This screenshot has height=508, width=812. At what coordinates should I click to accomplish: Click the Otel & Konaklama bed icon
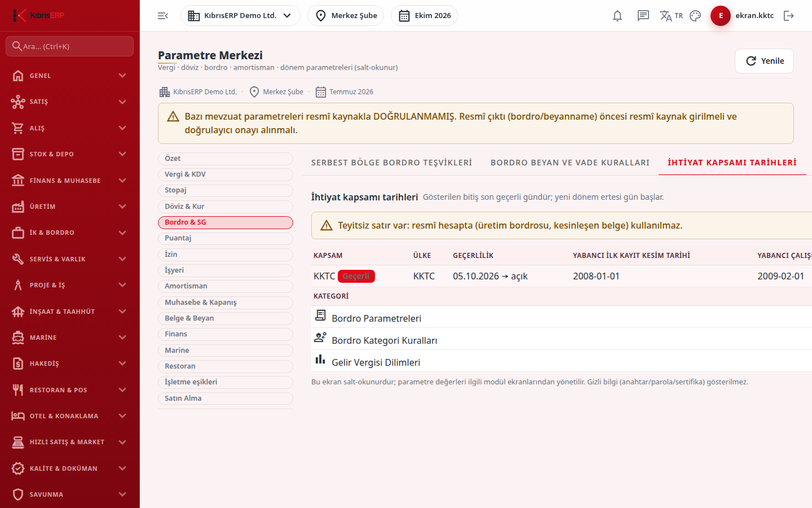click(x=18, y=416)
